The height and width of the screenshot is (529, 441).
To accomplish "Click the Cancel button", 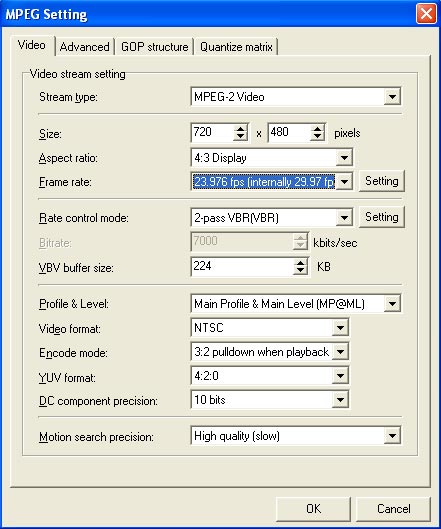I will tap(393, 509).
